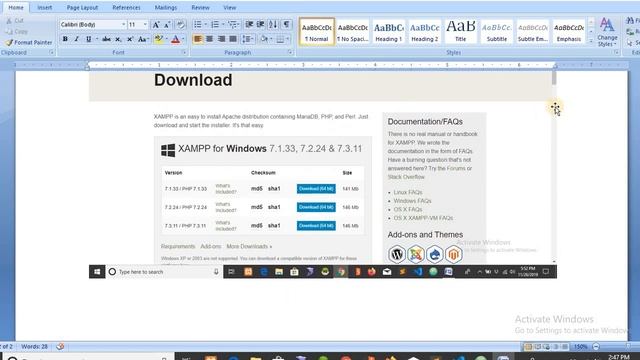The height and width of the screenshot is (360, 640).
Task: Click Words: 28 in the status bar
Action: coord(35,347)
